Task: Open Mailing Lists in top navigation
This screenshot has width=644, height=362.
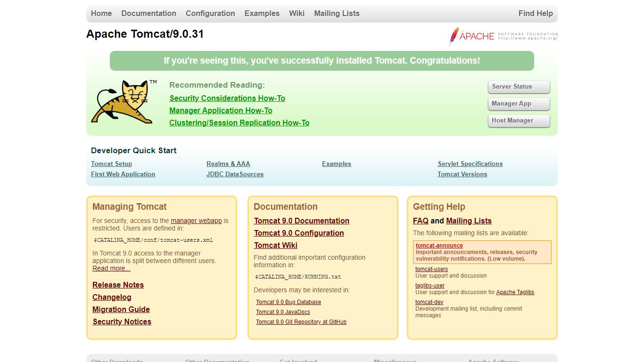Action: coord(337,13)
